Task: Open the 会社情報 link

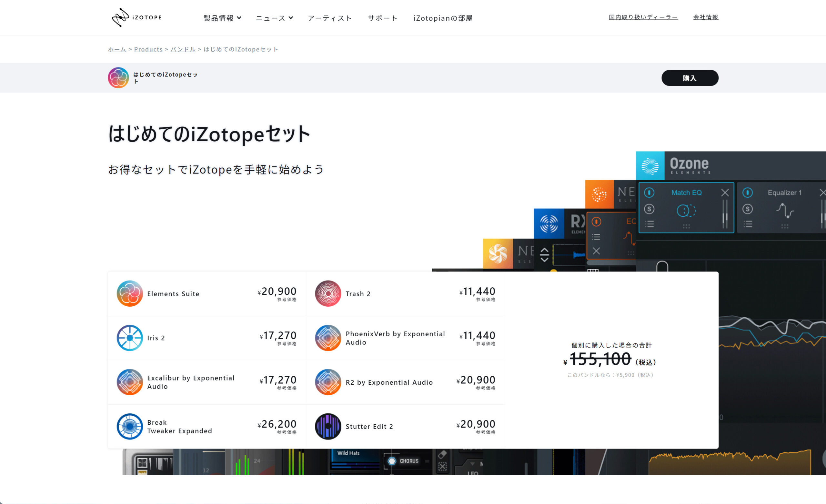Action: pos(706,17)
